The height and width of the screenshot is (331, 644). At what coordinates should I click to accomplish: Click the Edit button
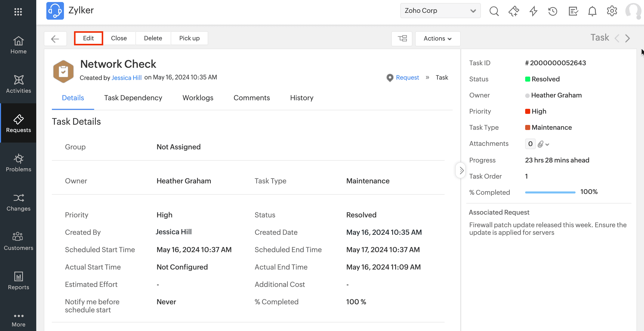coord(88,38)
